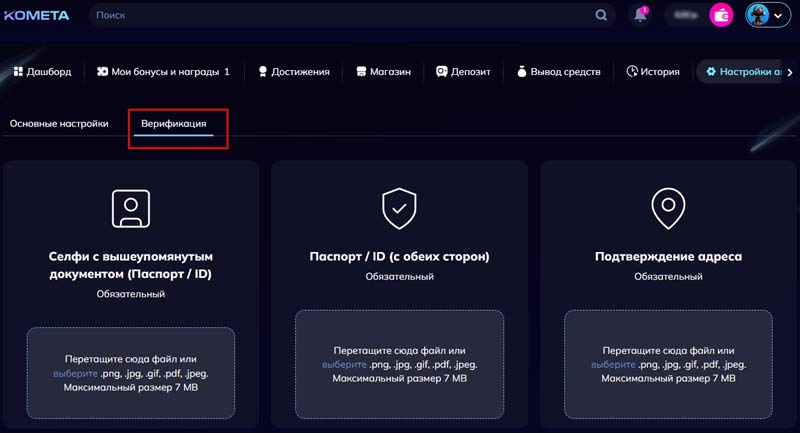Go to Дашборд menu item
This screenshot has height=433, width=800.
[42, 72]
